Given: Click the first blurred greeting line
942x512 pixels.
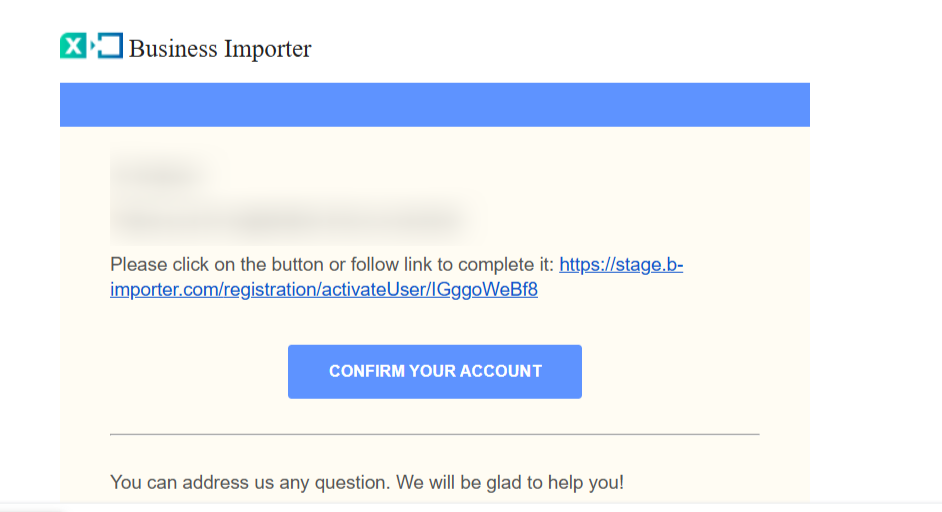Looking at the screenshot, I should point(160,173).
